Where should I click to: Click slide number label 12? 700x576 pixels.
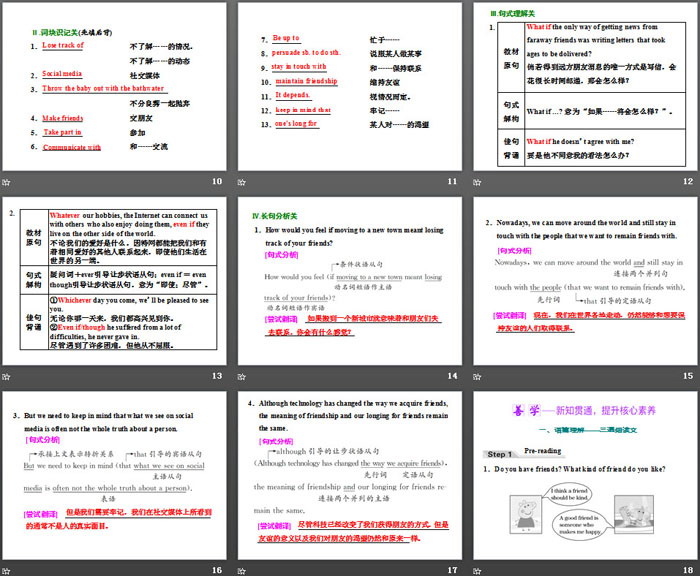(x=688, y=181)
